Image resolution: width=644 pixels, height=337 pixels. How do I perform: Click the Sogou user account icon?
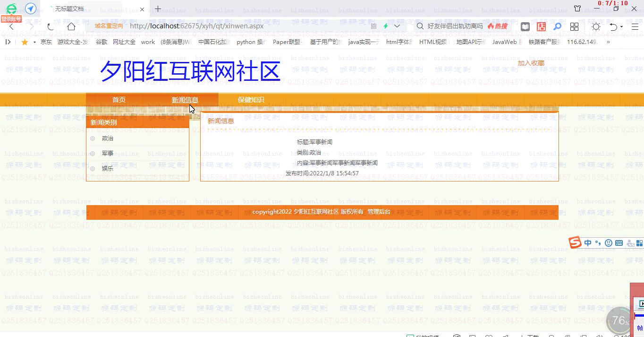tap(630, 243)
